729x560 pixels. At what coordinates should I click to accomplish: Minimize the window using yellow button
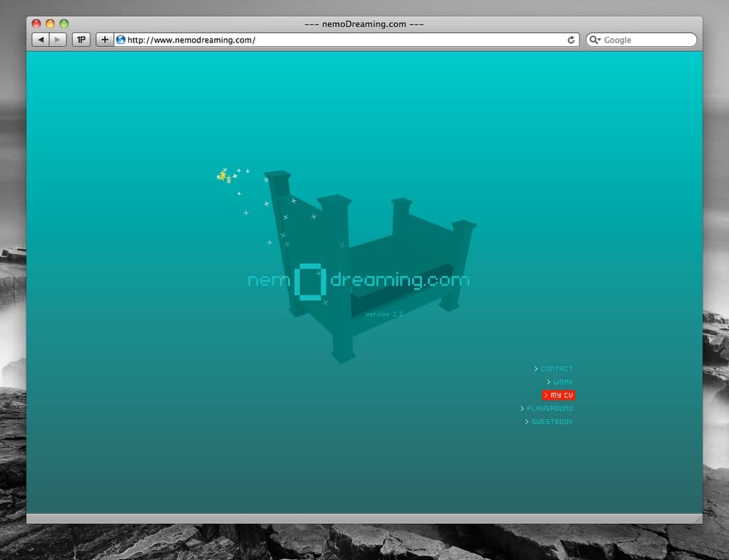tap(50, 23)
